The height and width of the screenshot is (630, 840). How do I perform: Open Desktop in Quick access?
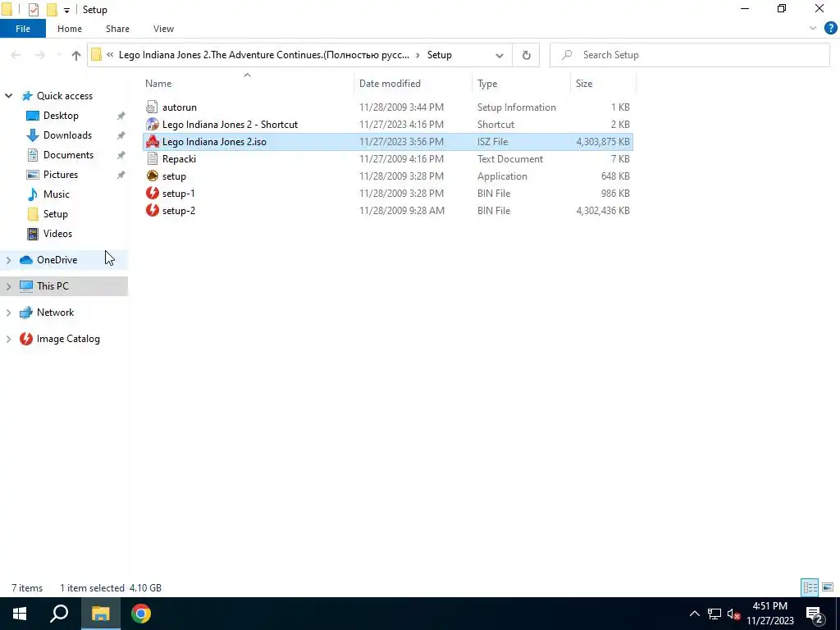61,115
